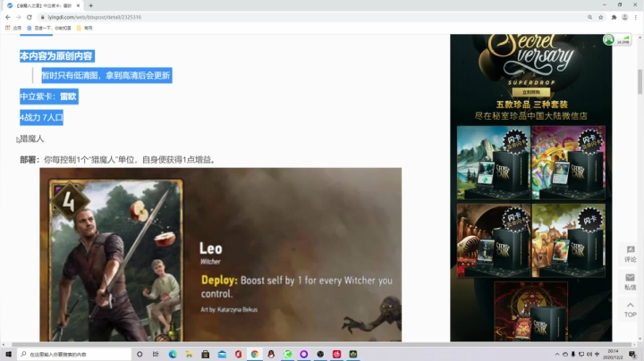Select the open Gwent article tab
The width and height of the screenshot is (644, 361).
point(42,5)
